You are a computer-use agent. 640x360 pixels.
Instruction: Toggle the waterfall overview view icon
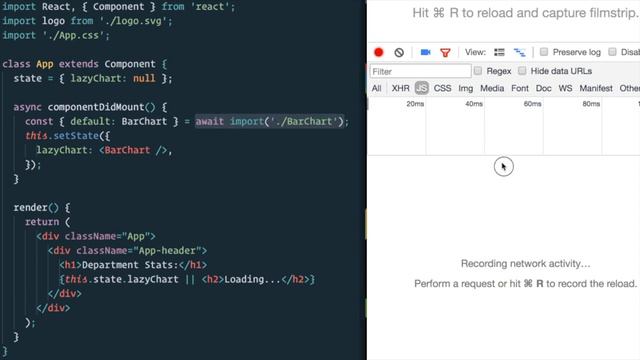coord(520,52)
